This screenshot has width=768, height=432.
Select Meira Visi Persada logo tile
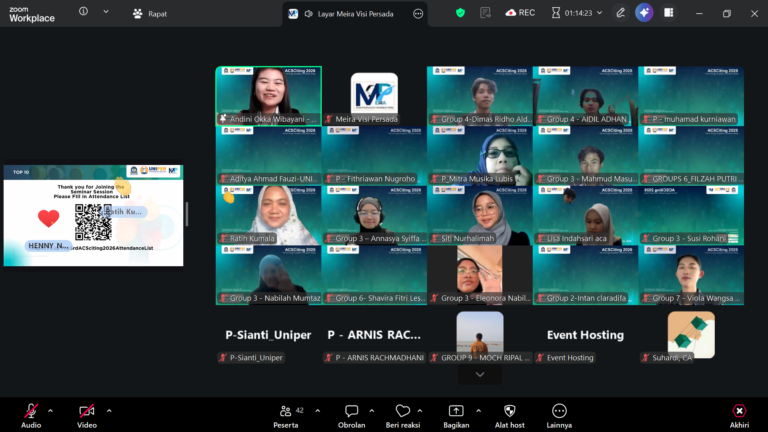[x=374, y=96]
